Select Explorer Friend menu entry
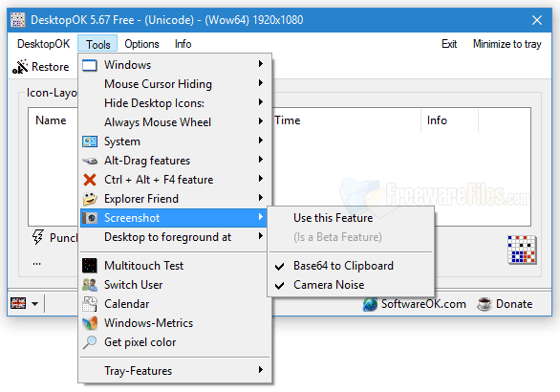This screenshot has height=392, width=560. click(x=175, y=199)
